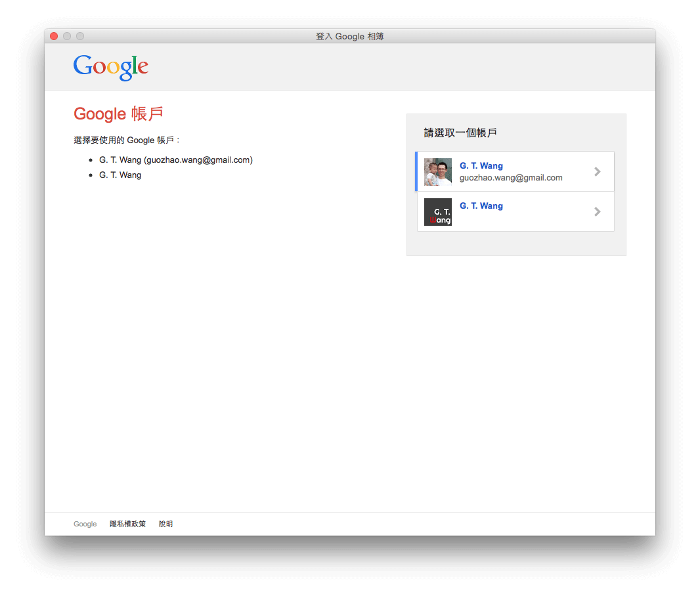
Task: Click the Google 帳戶 page heading
Action: pyautogui.click(x=118, y=114)
